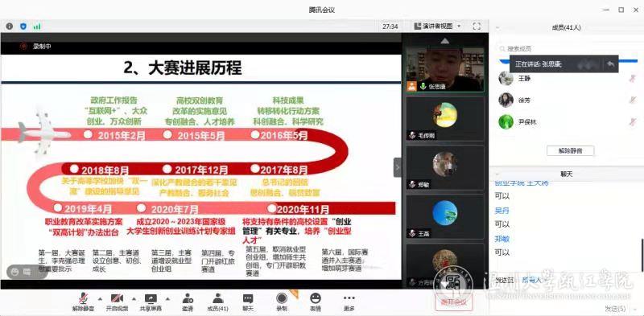Click the 搜索成员 search field
644x316 pixels.
click(567, 49)
